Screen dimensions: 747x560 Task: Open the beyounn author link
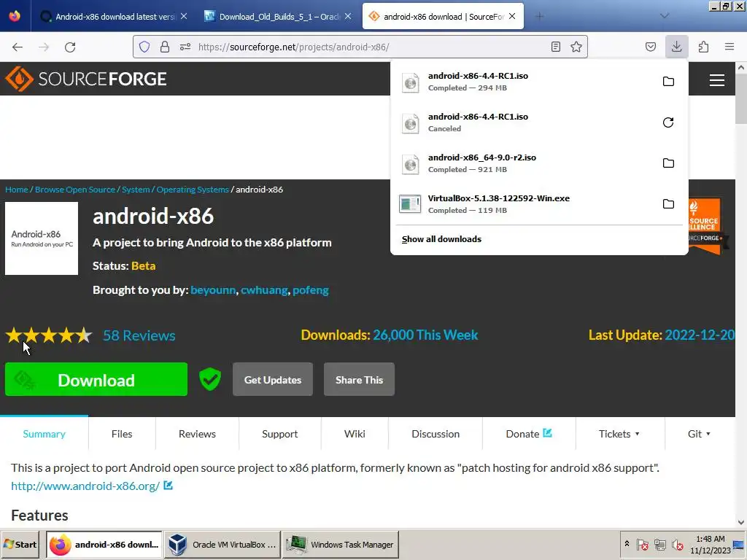[213, 290]
